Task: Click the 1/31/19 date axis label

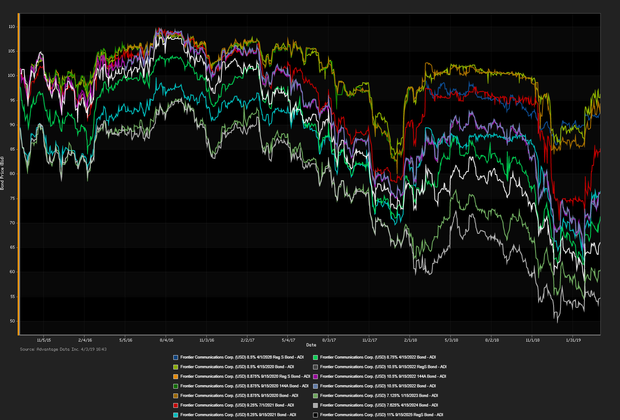Action: pos(573,340)
